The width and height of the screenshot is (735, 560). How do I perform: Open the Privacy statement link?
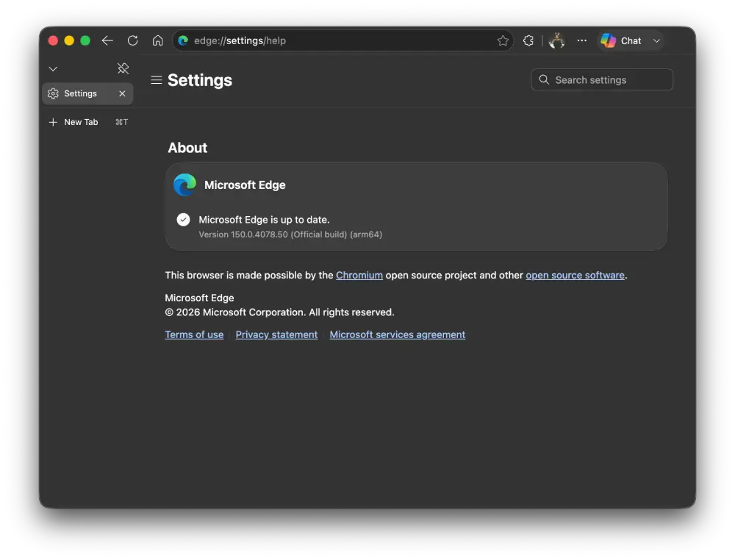276,334
